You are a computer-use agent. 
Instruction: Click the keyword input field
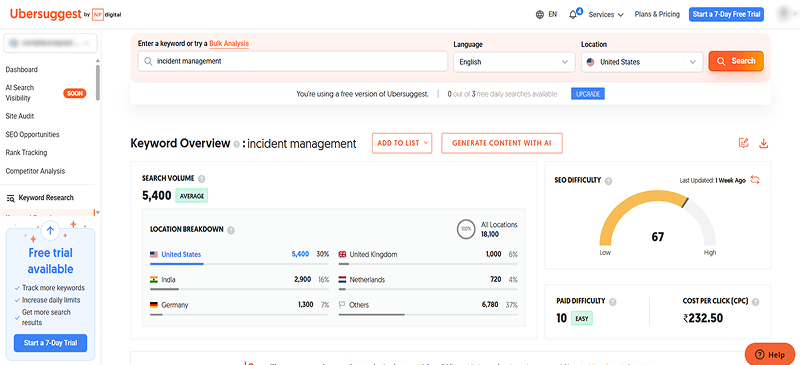point(293,61)
